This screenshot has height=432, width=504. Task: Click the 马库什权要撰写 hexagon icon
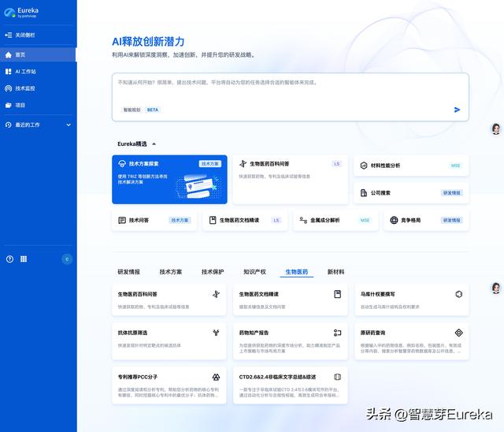tap(458, 294)
